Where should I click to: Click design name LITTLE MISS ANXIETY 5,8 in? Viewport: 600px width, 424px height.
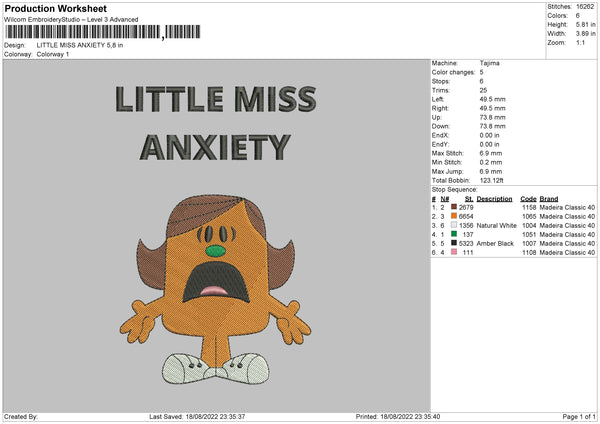click(80, 45)
